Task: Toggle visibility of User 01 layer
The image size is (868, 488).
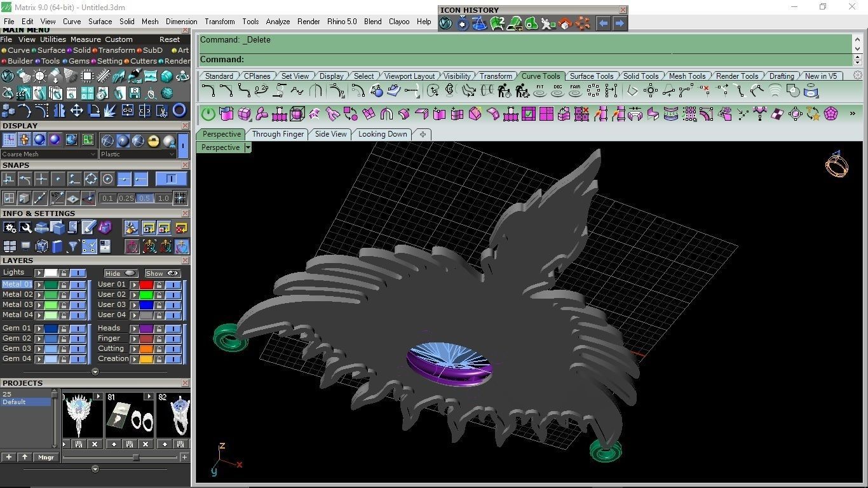Action: [x=173, y=285]
